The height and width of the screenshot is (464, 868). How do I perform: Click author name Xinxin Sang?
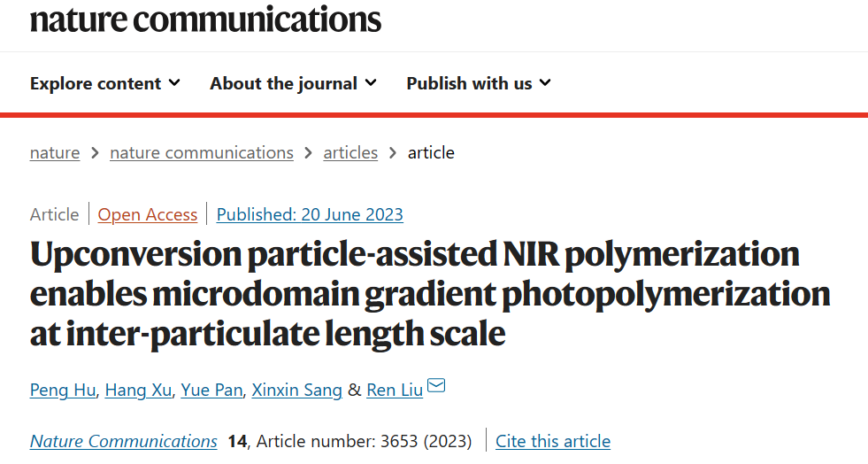pos(296,390)
